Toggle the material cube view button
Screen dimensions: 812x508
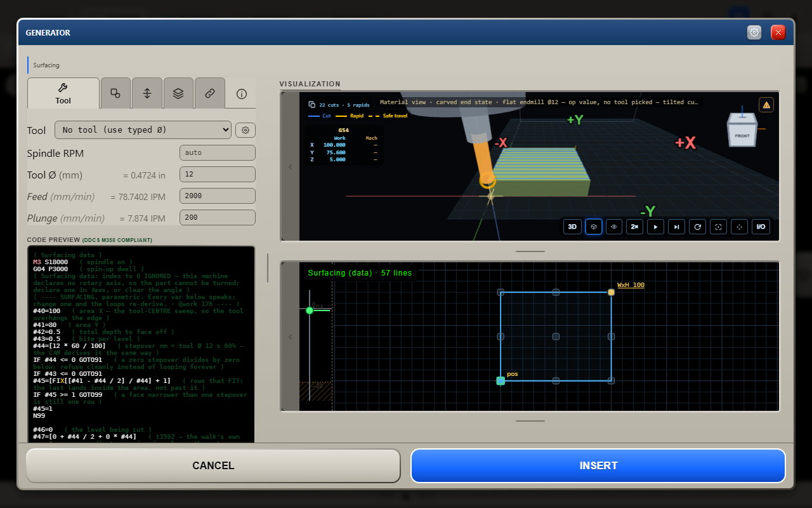click(x=594, y=227)
